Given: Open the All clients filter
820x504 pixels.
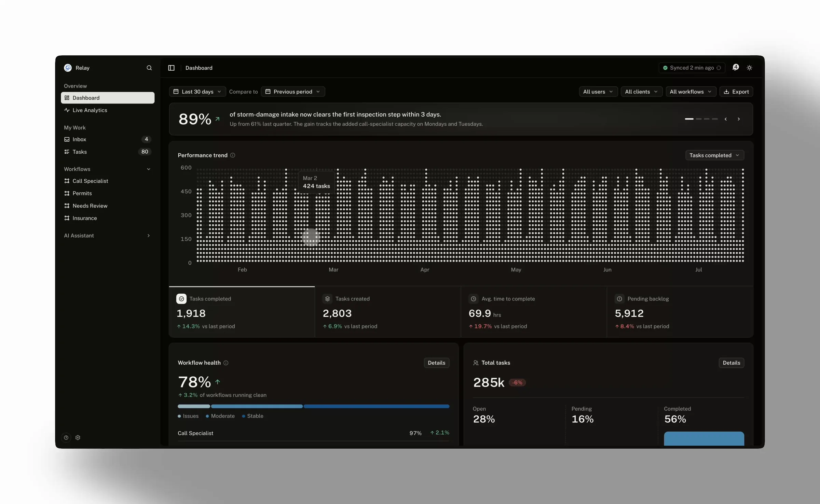Looking at the screenshot, I should (x=641, y=92).
